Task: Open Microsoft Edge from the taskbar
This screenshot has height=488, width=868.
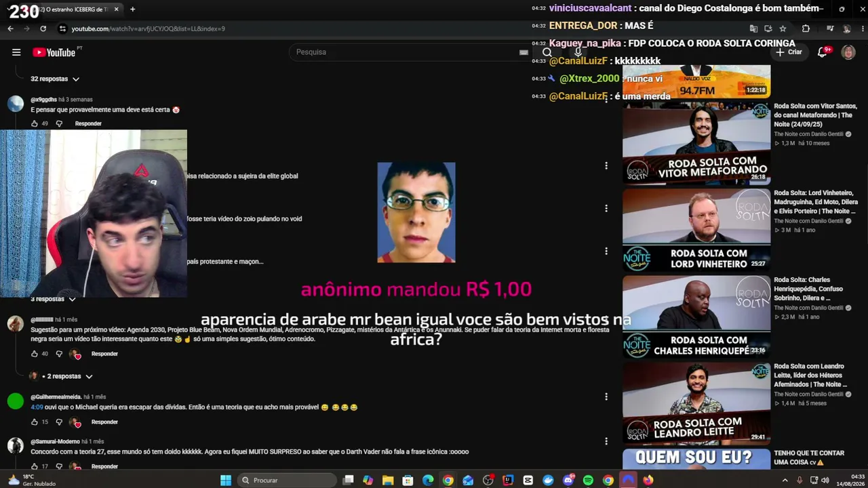Action: coord(428,481)
